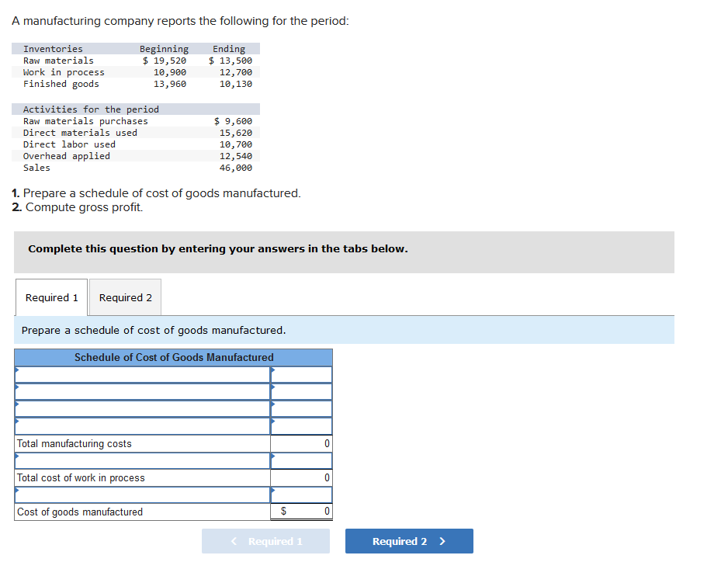
Task: Click the greyed Required 1 previous button
Action: tap(265, 541)
